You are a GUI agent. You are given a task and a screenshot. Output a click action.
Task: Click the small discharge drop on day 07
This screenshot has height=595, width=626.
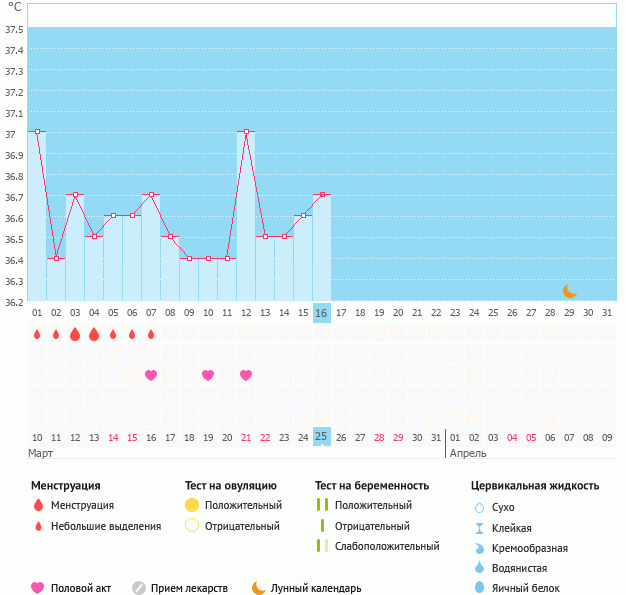(x=151, y=335)
